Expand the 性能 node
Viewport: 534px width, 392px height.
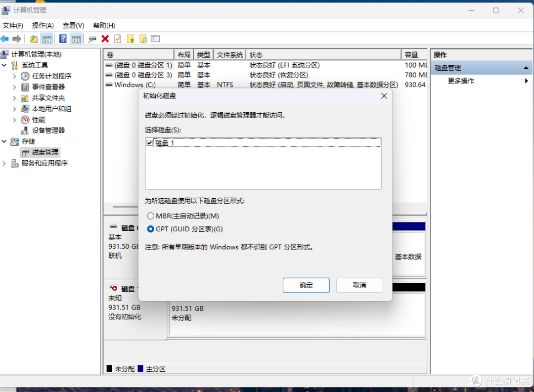coord(14,120)
